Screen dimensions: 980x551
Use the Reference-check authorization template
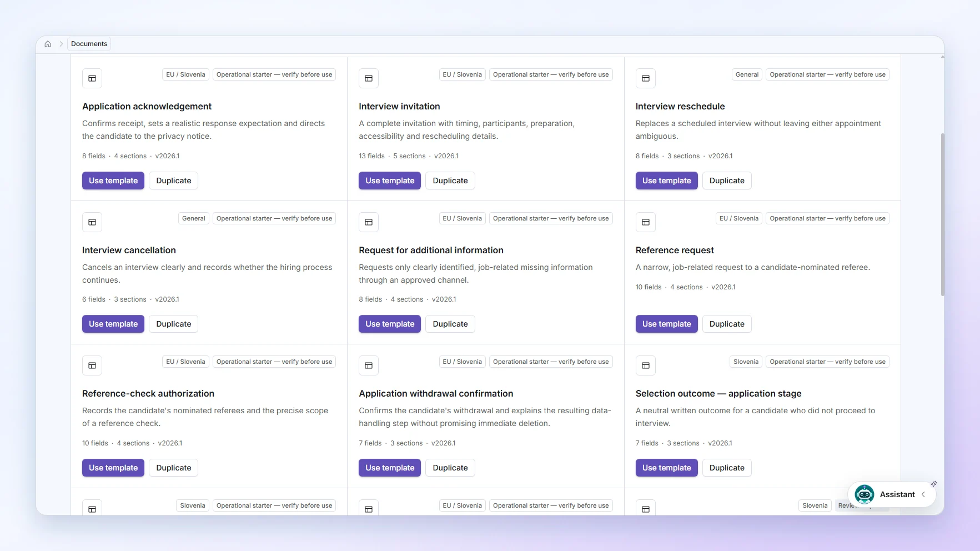pos(113,468)
